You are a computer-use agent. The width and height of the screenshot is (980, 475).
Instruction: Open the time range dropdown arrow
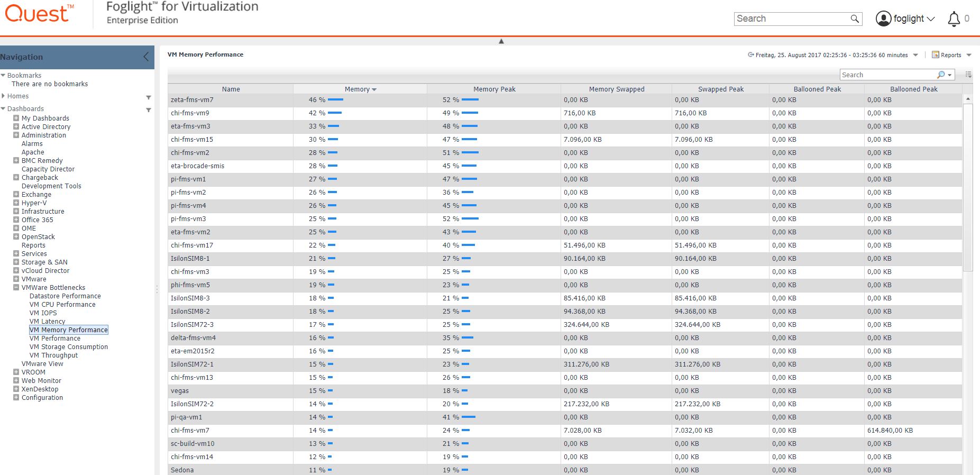click(915, 55)
